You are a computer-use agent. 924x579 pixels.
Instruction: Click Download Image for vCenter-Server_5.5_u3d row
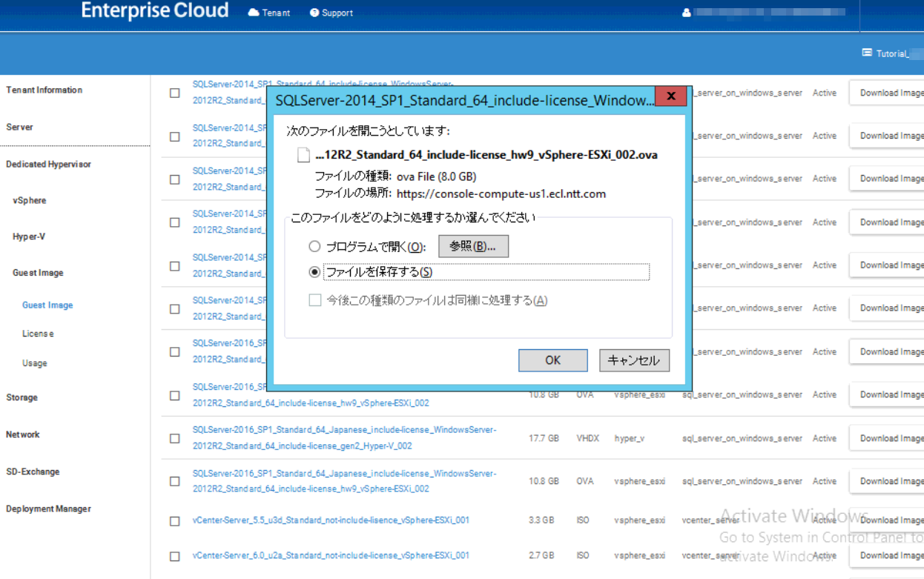coord(886,520)
